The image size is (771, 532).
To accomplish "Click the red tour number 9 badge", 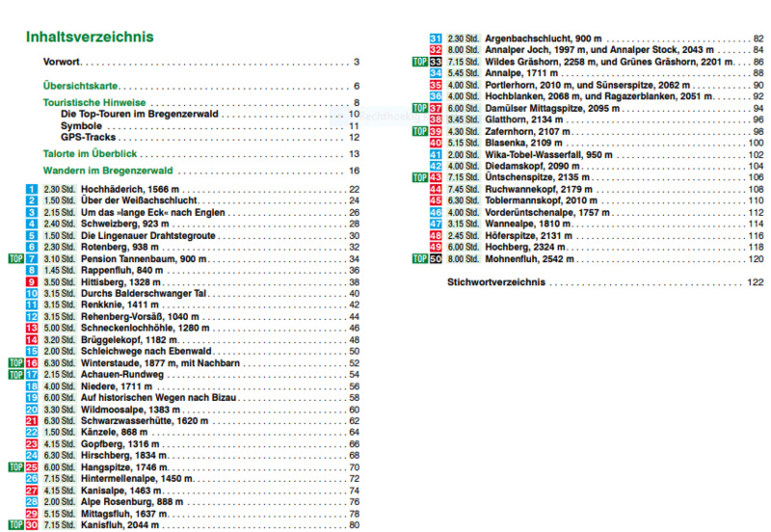I will (32, 282).
